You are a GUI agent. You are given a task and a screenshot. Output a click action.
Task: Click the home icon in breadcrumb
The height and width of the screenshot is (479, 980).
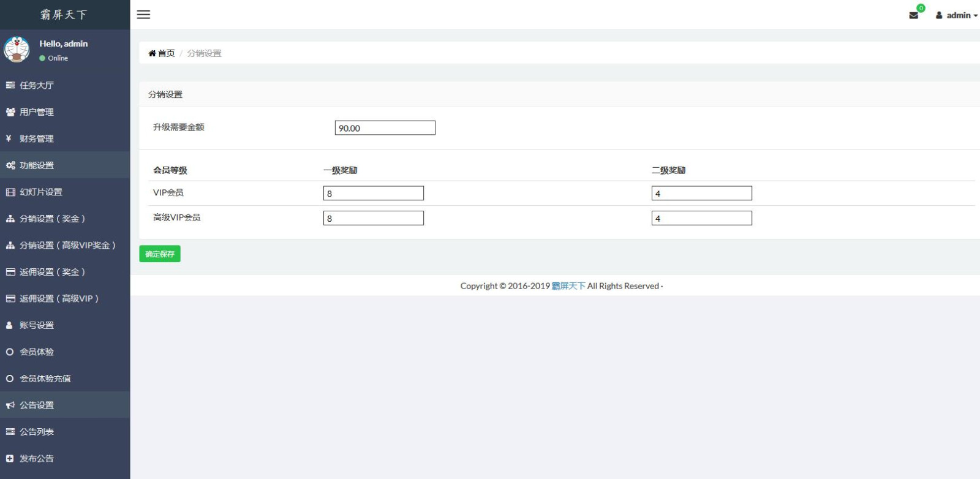pos(152,53)
